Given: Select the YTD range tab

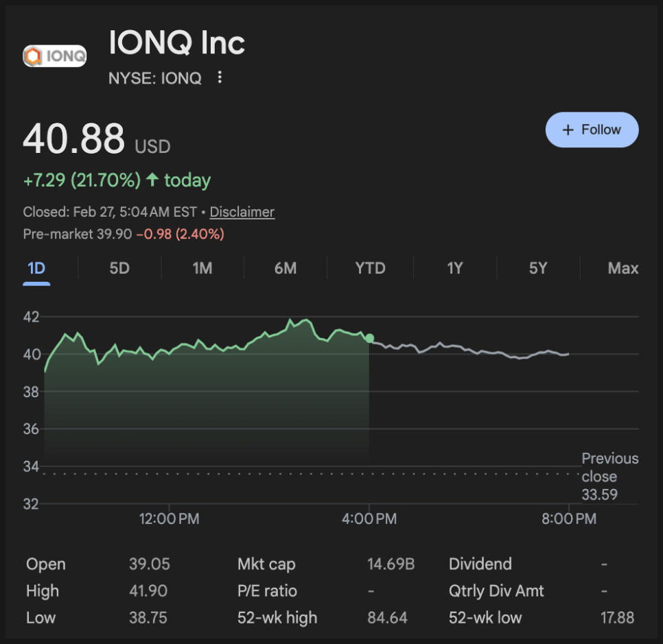Looking at the screenshot, I should (x=370, y=268).
